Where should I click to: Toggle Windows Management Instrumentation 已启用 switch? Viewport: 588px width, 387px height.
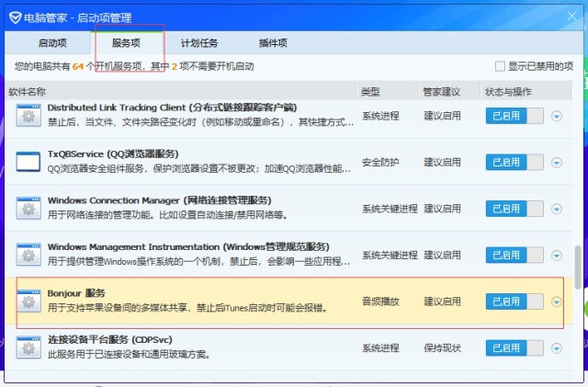pos(514,256)
